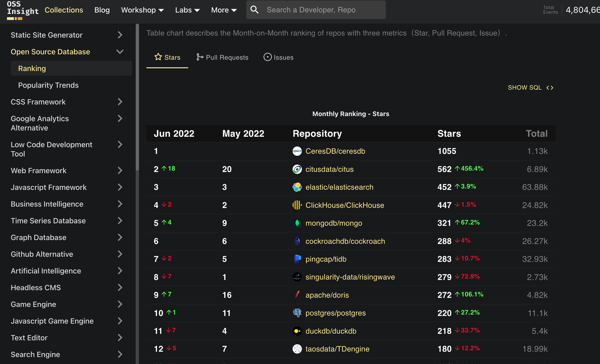This screenshot has width=600, height=364.
Task: Click the risingwave repository avatar
Action: click(297, 277)
